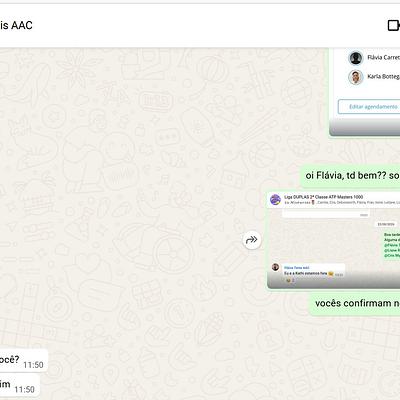This screenshot has height=400, width=400.
Task: Click the Karla Bottega name text
Action: (x=383, y=77)
